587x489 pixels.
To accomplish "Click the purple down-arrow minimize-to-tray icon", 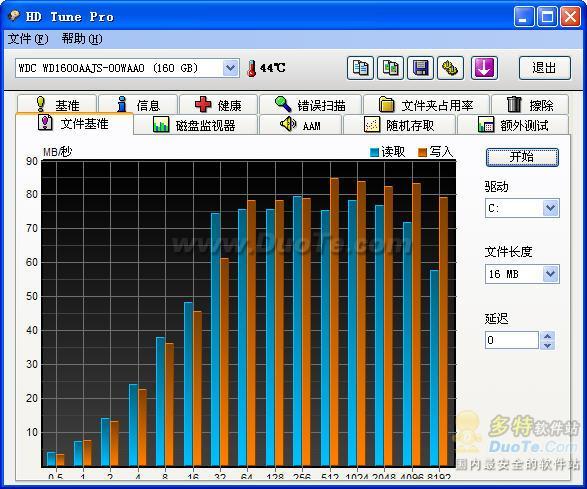I will click(484, 68).
